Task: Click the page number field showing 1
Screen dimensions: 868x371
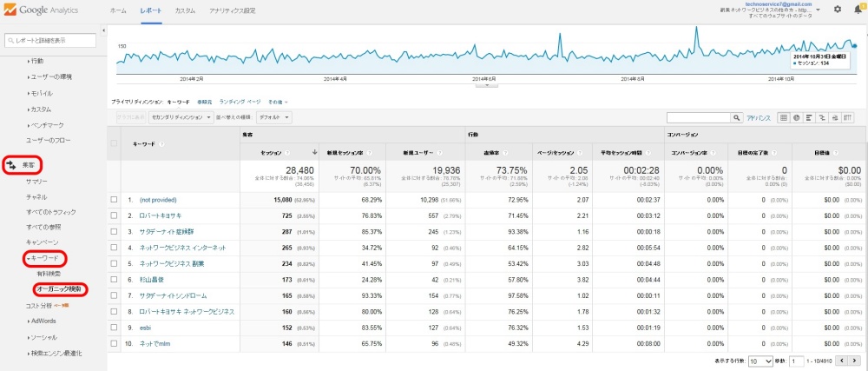Action: (x=797, y=361)
